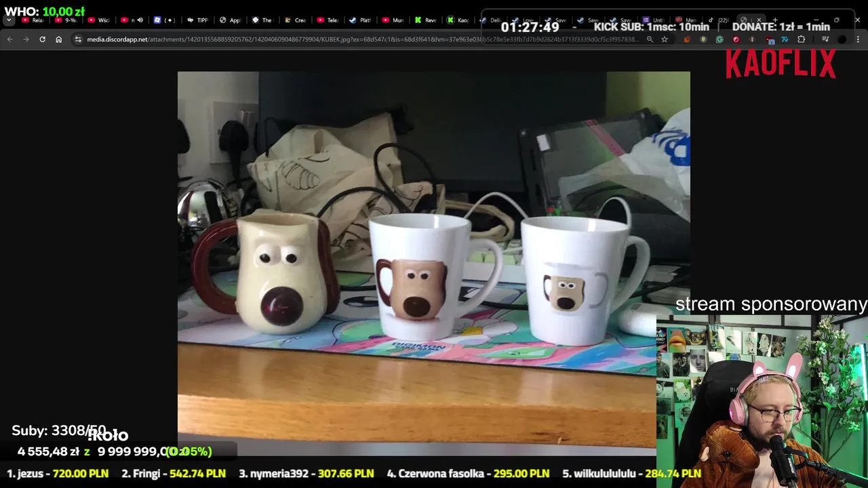View site information for media.discordapp.net
The image size is (868, 488).
(78, 39)
